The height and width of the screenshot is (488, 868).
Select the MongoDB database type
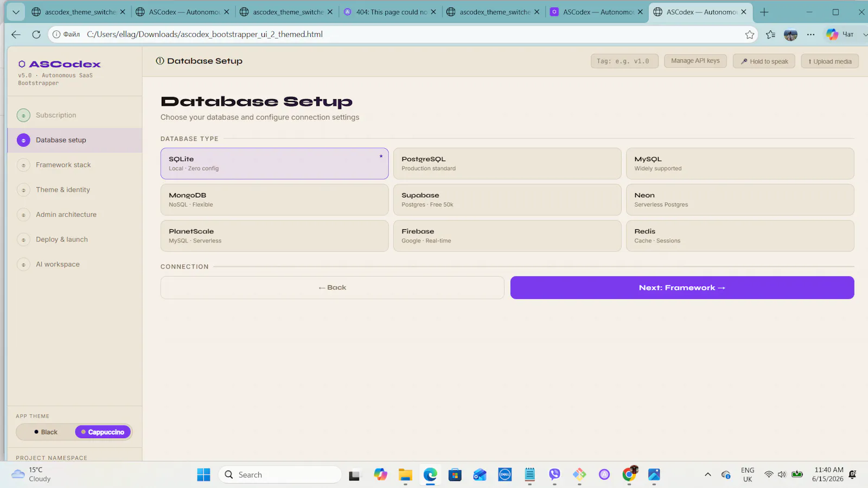pyautogui.click(x=275, y=200)
